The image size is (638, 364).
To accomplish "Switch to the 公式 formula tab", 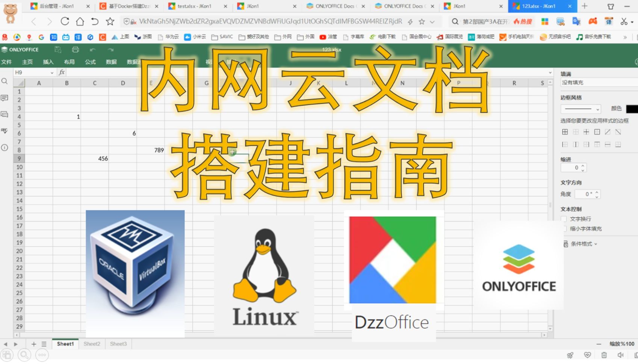I will point(90,62).
